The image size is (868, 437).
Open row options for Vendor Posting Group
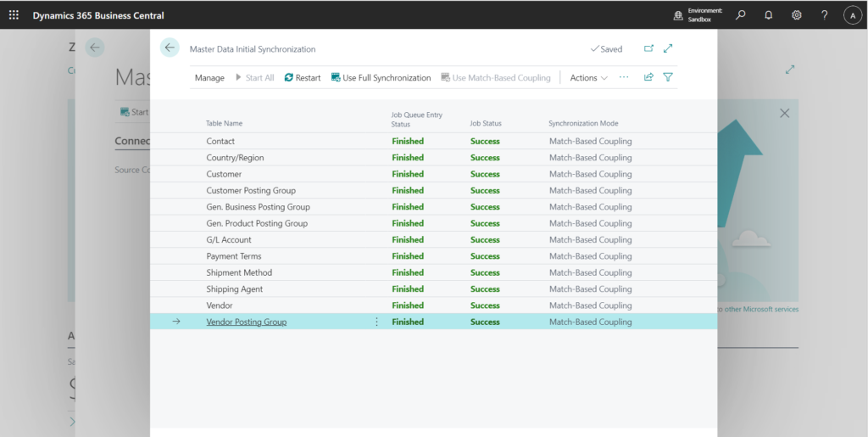377,322
